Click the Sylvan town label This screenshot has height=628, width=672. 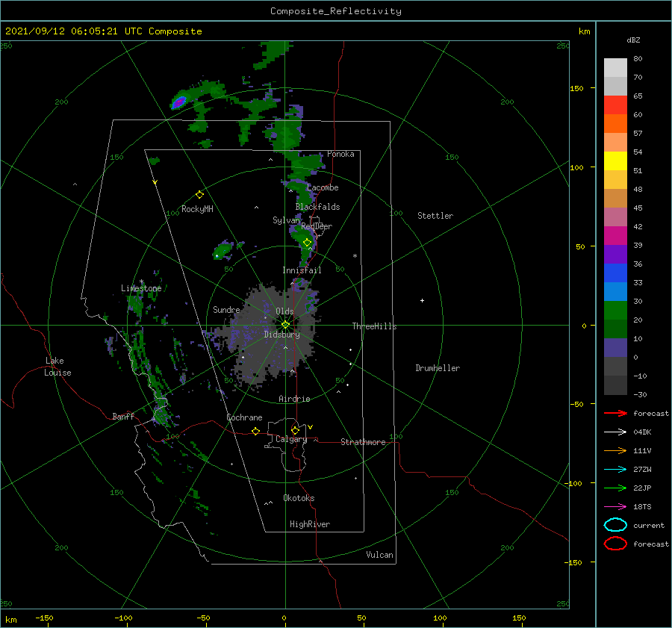pos(286,220)
